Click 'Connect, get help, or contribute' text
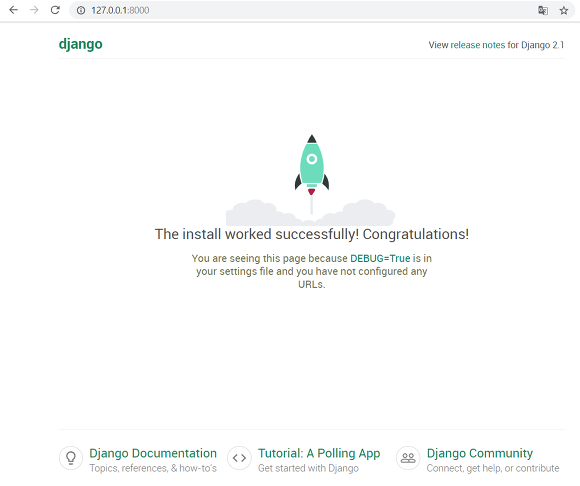The image size is (580, 486). click(493, 468)
